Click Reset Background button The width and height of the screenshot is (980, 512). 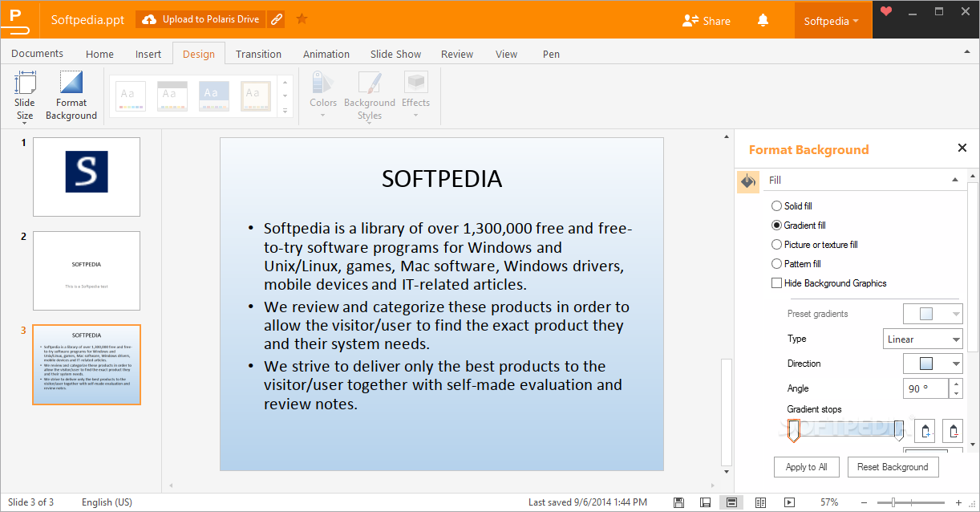[x=893, y=467]
